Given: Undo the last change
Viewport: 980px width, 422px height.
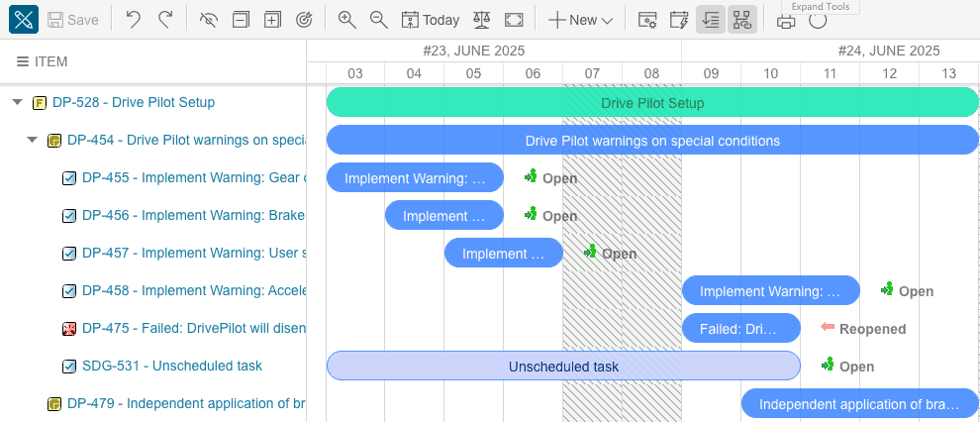Looking at the screenshot, I should (x=133, y=20).
